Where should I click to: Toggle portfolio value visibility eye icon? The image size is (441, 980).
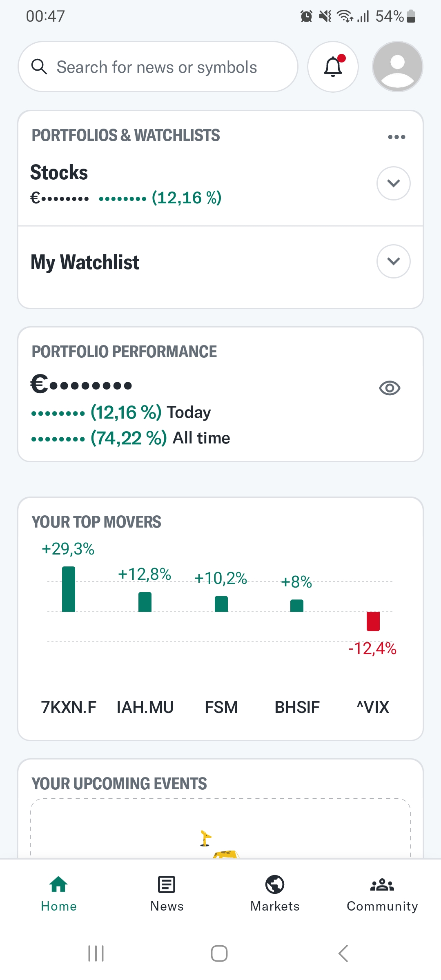tap(390, 388)
